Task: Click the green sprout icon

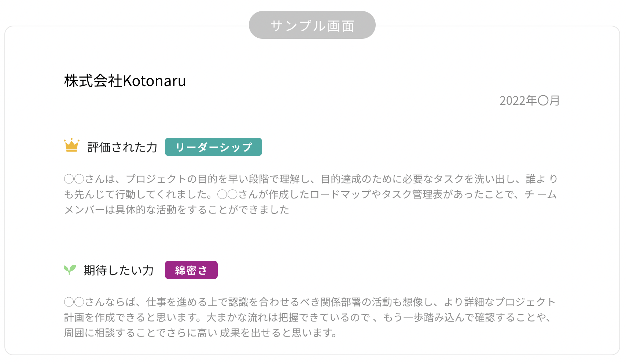Action: tap(70, 270)
